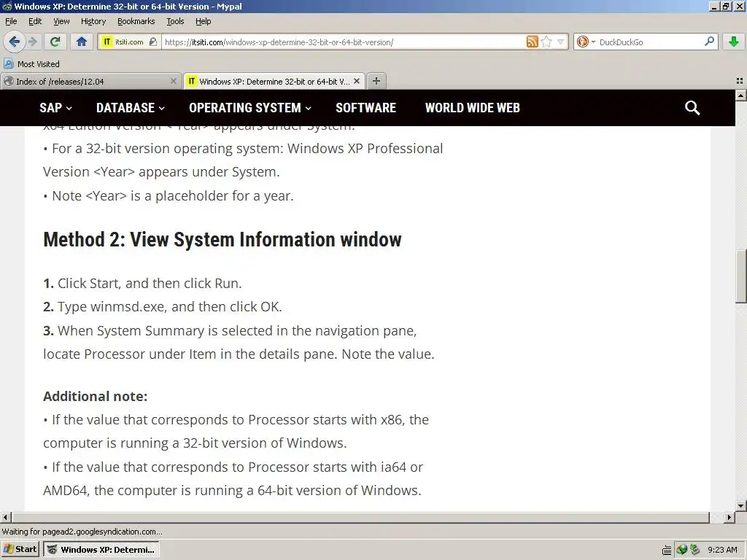Click the network globe tray icon
The height and width of the screenshot is (560, 747).
[x=682, y=550]
